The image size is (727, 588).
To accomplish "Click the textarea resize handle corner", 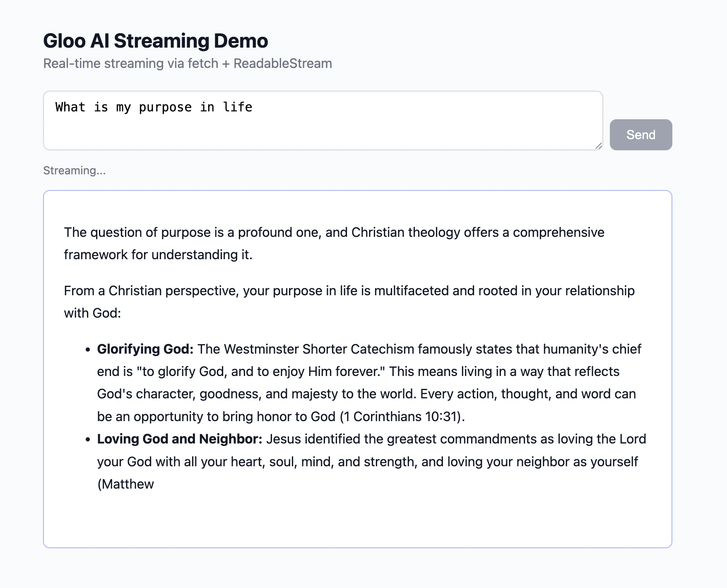I will [x=599, y=146].
